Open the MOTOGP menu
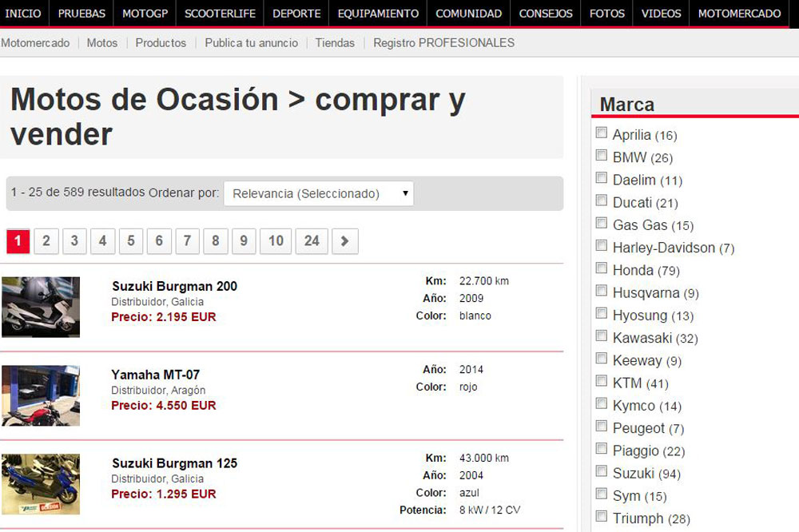The height and width of the screenshot is (532, 799). tap(145, 14)
